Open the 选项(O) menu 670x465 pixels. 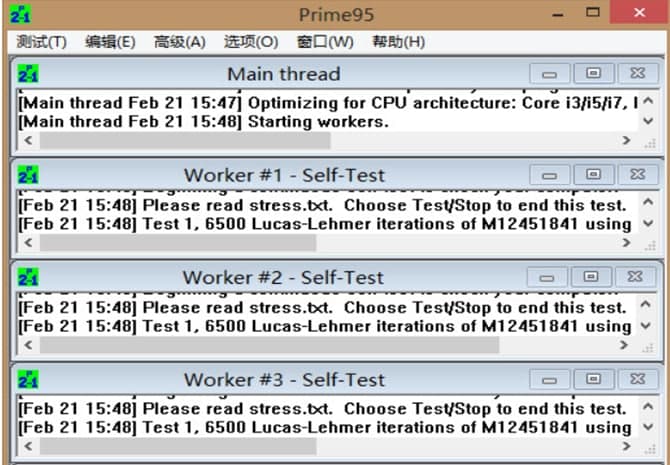point(251,42)
